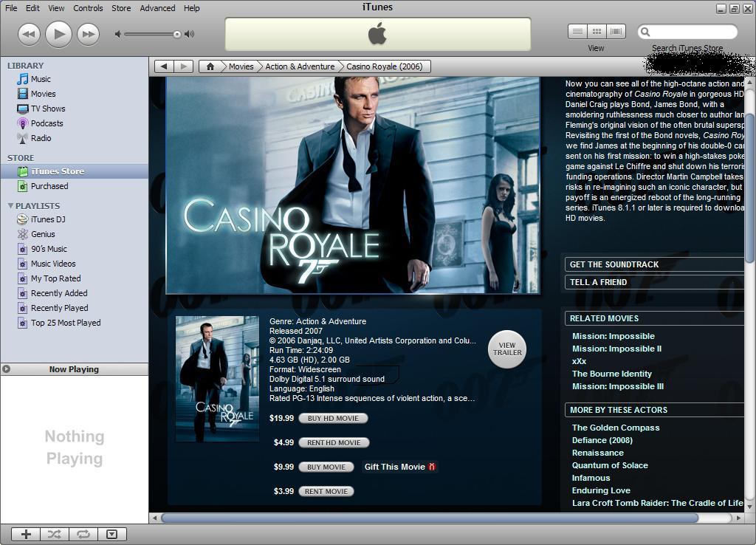756x545 pixels.
Task: Click the add playlist plus button
Action: click(26, 534)
